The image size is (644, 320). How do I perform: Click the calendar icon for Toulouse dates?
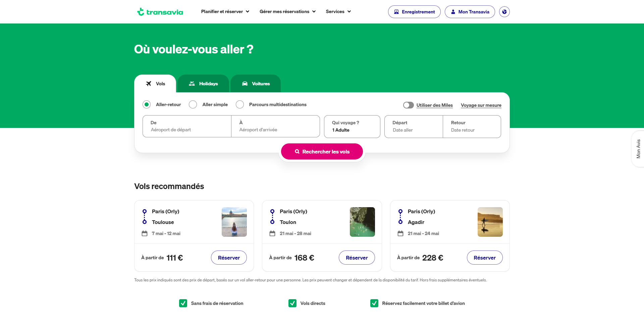145,233
